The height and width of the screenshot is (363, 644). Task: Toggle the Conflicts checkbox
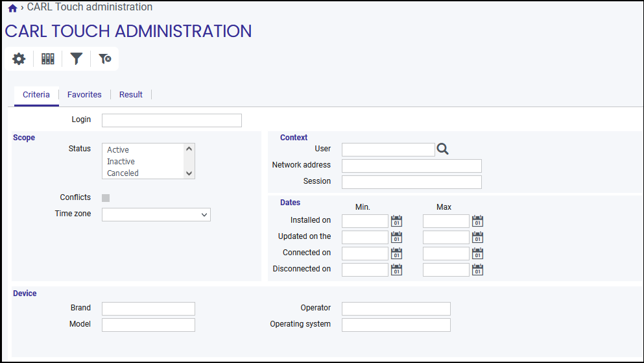106,198
